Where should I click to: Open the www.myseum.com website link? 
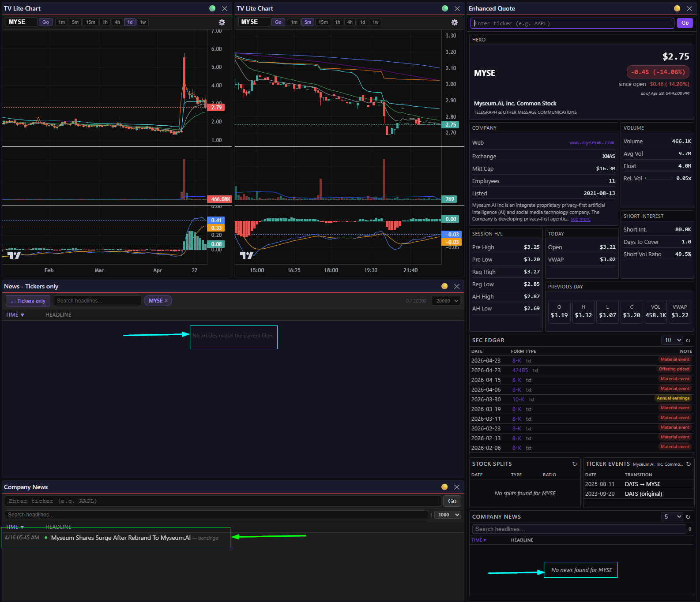click(x=591, y=143)
